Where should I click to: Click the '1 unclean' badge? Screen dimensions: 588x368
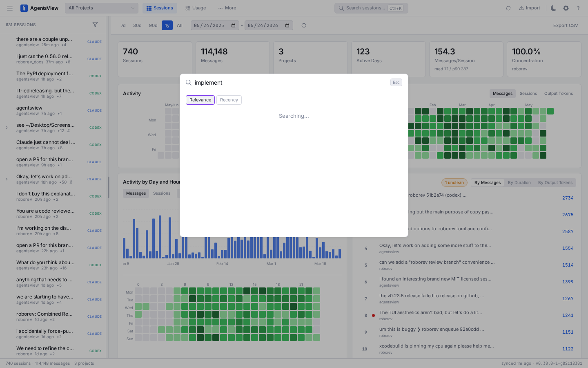click(x=454, y=183)
